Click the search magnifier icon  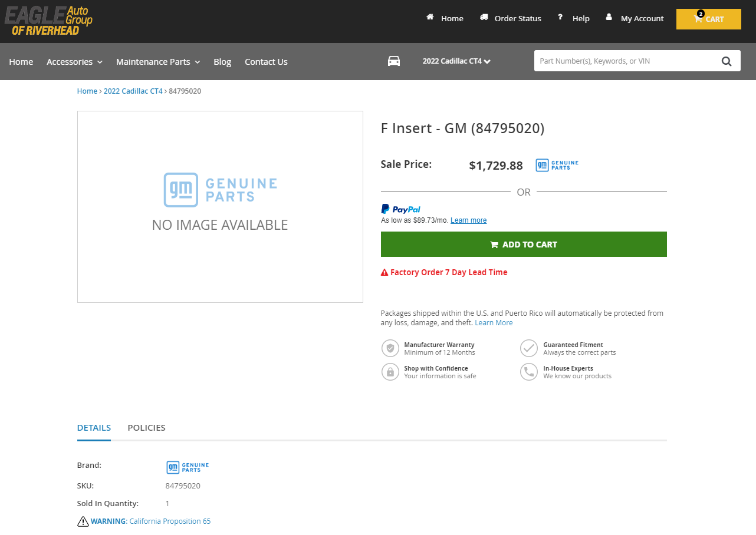coord(726,61)
